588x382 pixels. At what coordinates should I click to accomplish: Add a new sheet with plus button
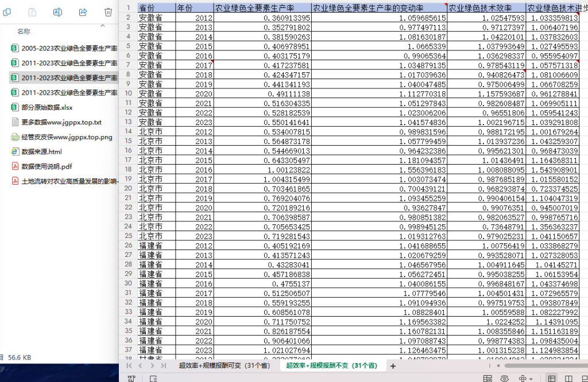coord(393,367)
